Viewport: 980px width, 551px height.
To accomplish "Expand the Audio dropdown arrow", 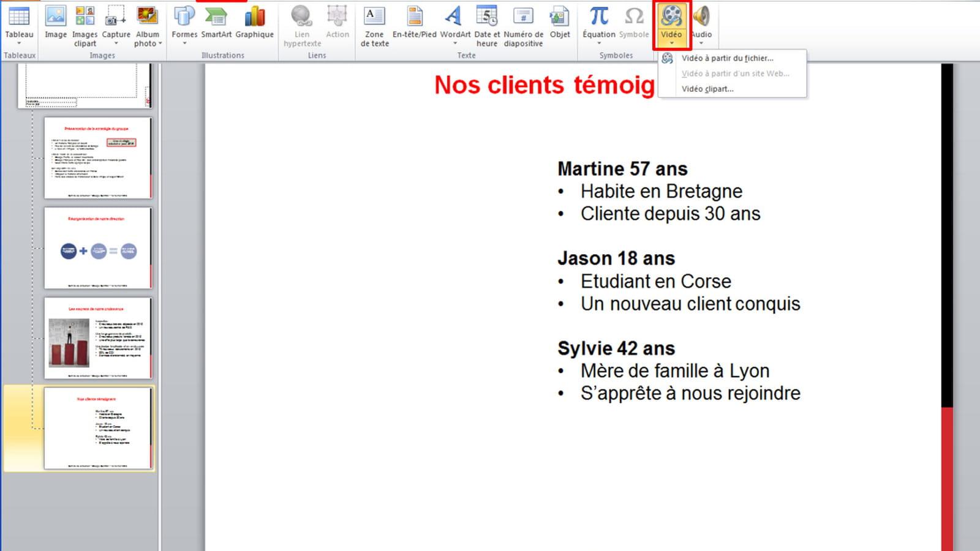I will pos(702,43).
